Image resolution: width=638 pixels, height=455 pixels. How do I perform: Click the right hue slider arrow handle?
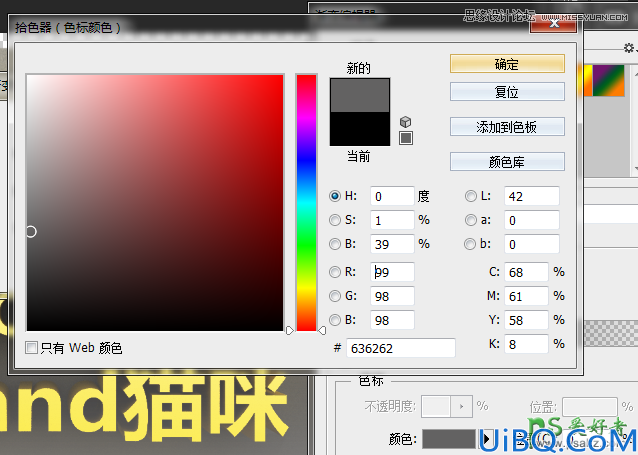[322, 330]
